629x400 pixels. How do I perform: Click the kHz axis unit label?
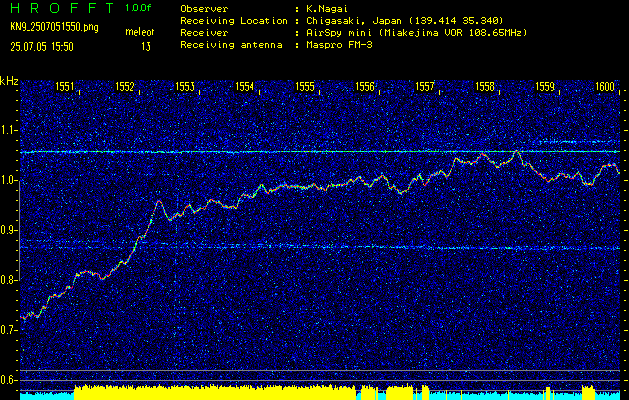point(9,81)
